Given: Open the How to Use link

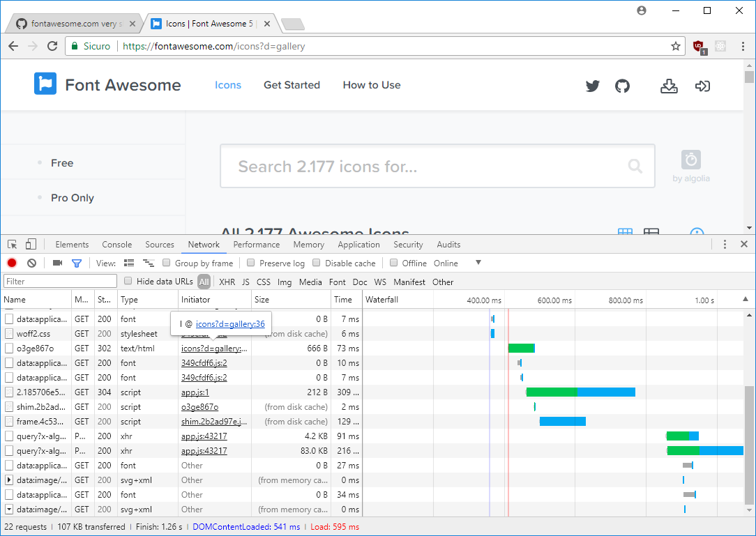Looking at the screenshot, I should pyautogui.click(x=372, y=85).
